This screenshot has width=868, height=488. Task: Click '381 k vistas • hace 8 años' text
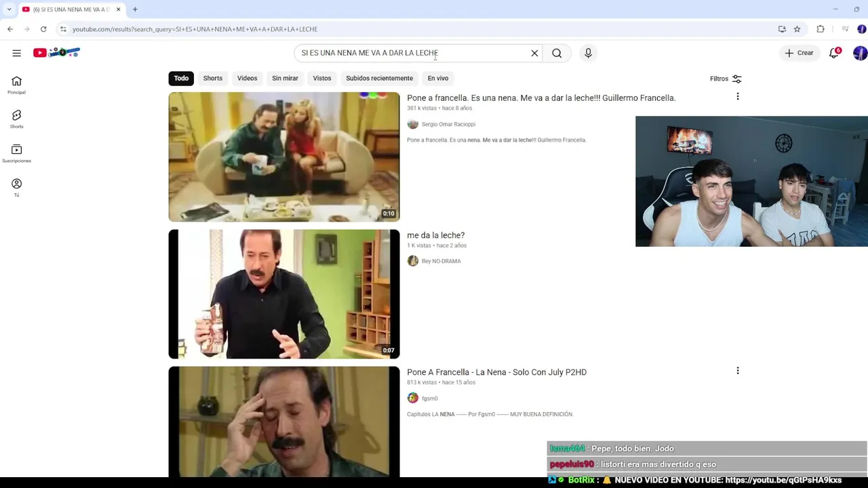(x=439, y=108)
